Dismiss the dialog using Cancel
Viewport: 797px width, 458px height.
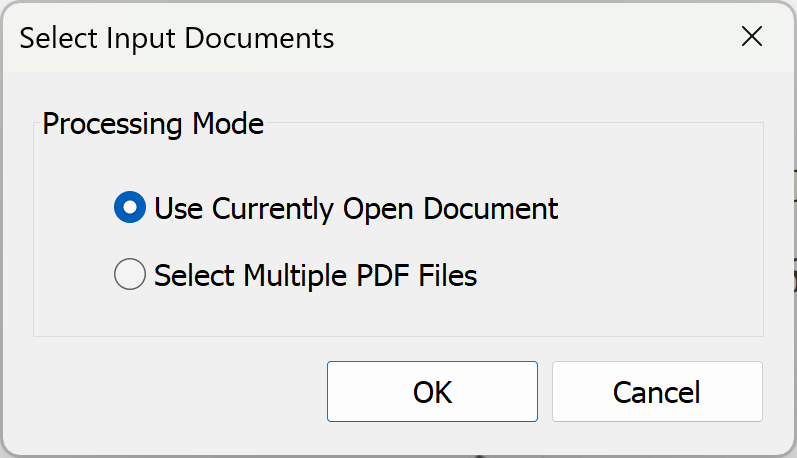[657, 391]
